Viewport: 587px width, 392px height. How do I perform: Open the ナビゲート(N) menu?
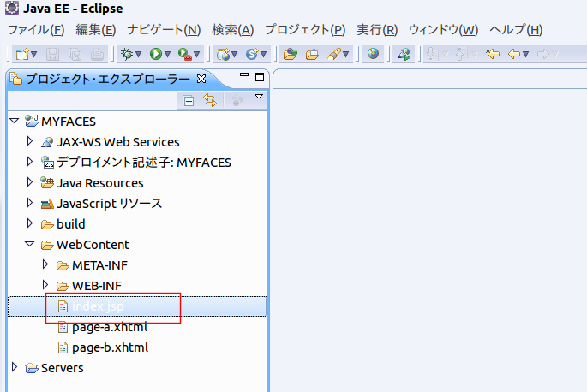coord(164,30)
